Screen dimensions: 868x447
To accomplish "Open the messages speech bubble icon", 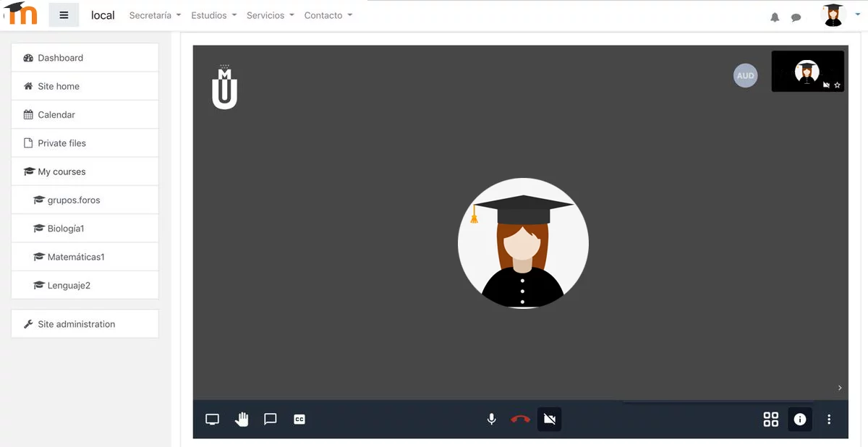I will coord(796,17).
